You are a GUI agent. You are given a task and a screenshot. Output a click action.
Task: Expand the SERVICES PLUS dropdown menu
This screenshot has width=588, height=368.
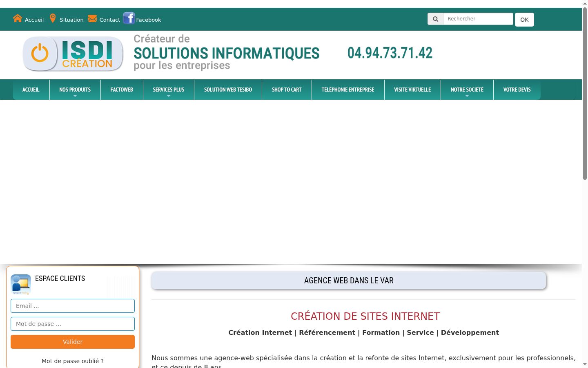tap(169, 90)
